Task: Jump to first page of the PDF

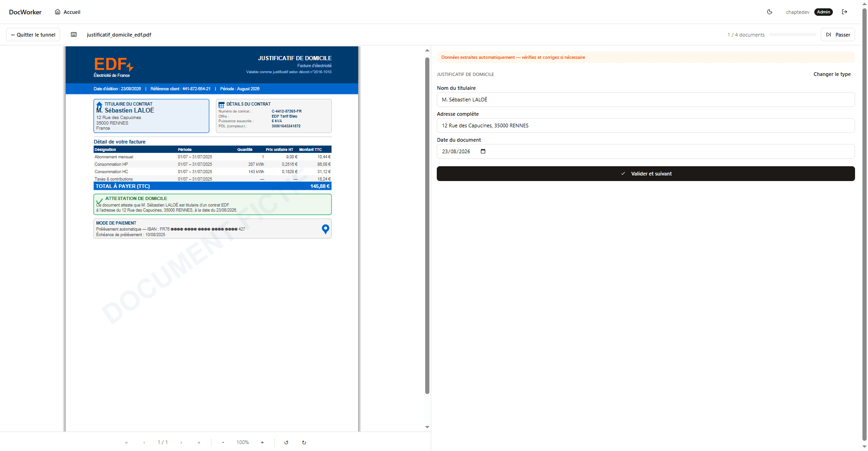Action: tap(126, 443)
